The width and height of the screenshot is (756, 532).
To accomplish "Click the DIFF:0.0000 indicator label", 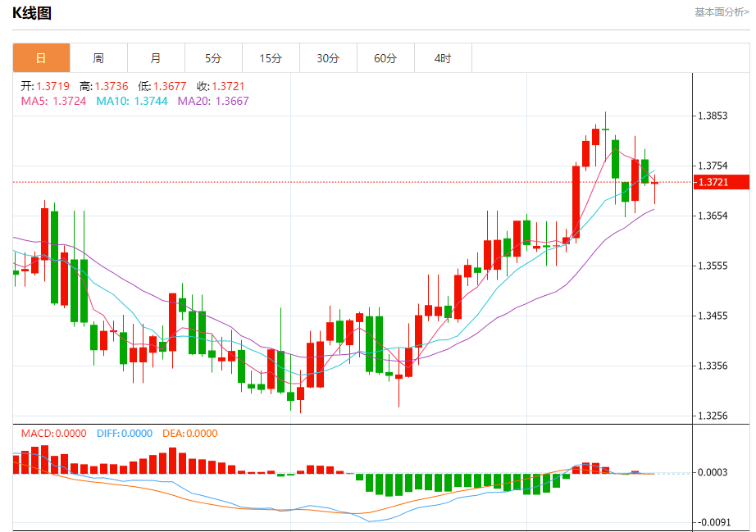I will click(125, 433).
